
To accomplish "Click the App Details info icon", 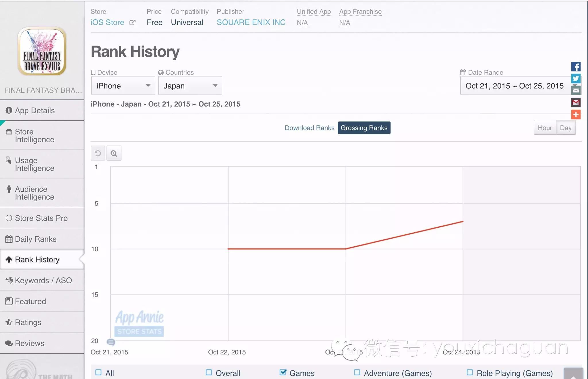I will tap(9, 110).
